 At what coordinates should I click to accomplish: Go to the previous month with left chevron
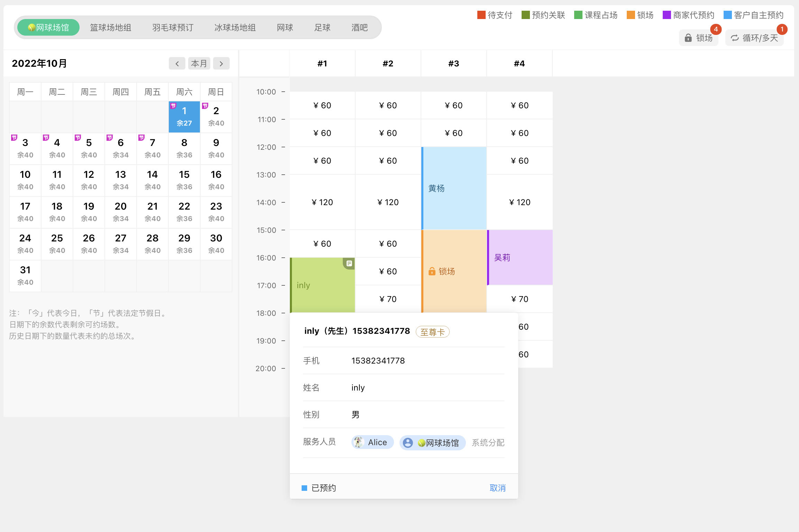pos(177,64)
